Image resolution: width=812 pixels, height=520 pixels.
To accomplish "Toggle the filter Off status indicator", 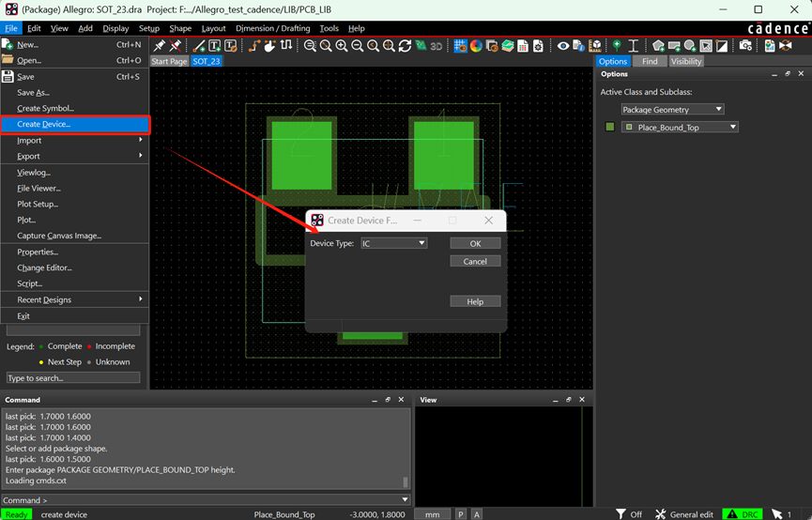I will (x=629, y=514).
